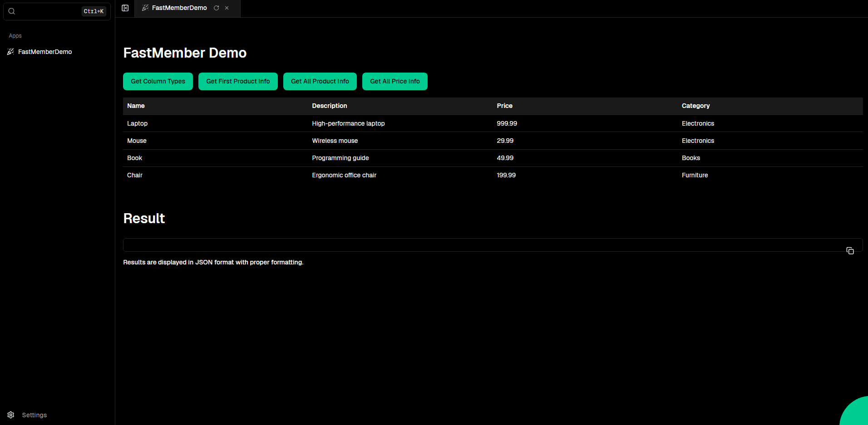Reload the FastMemberDemo tab

[217, 8]
